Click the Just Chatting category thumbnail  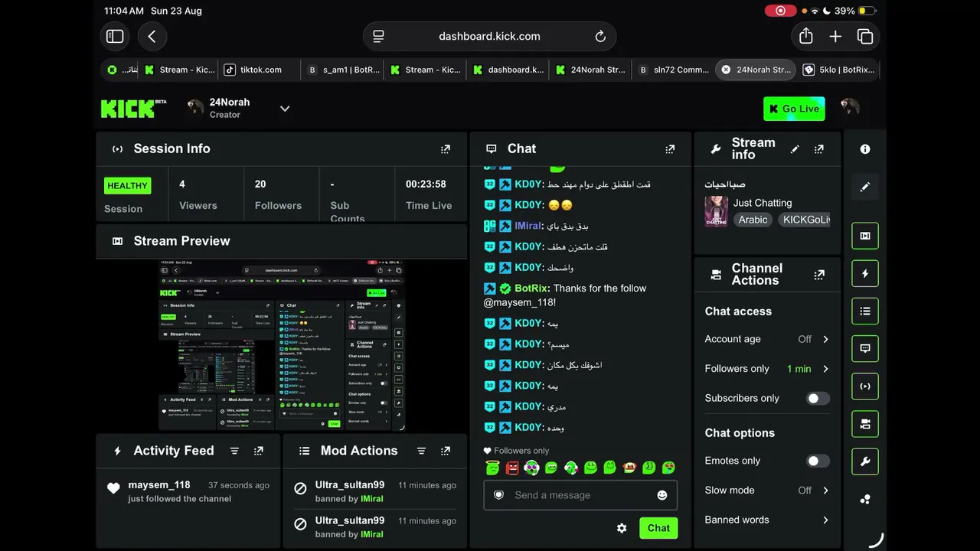click(717, 211)
